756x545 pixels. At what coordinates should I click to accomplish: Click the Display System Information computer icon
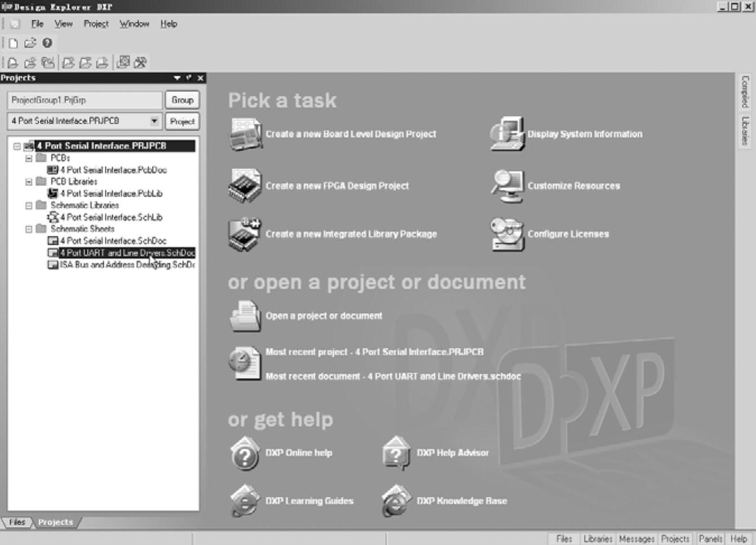pyautogui.click(x=507, y=134)
